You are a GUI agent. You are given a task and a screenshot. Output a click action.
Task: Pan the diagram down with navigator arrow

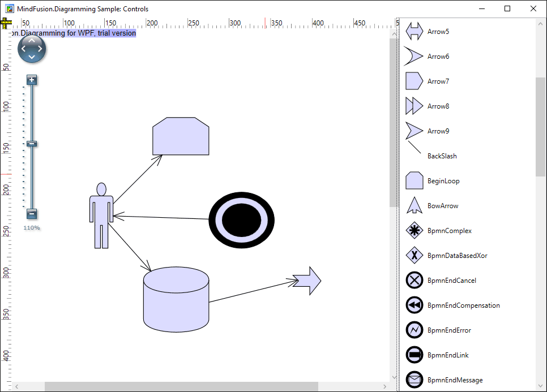(32, 57)
